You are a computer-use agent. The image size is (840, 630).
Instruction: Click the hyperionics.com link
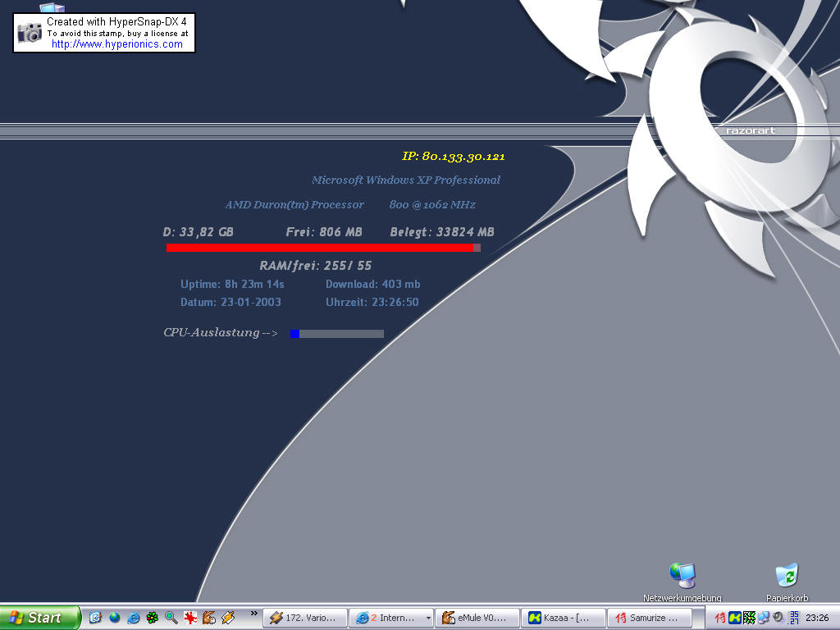tap(116, 44)
